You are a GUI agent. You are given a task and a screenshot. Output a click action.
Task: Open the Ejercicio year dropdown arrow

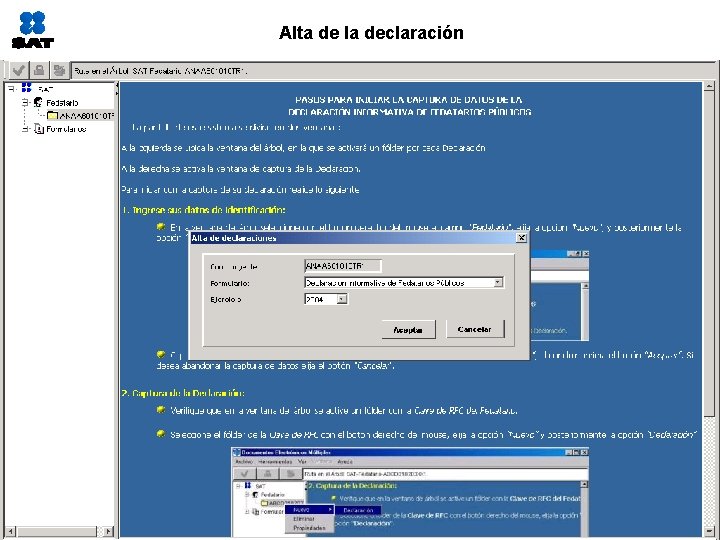[x=342, y=299]
